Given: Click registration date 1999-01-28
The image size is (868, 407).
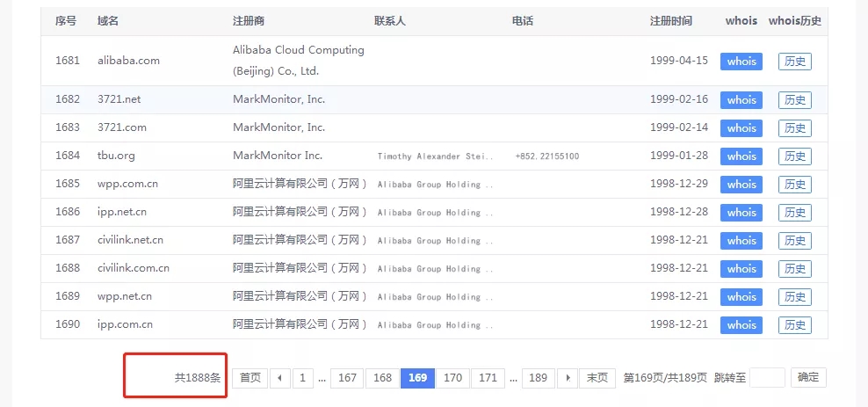Looking at the screenshot, I should (679, 156).
